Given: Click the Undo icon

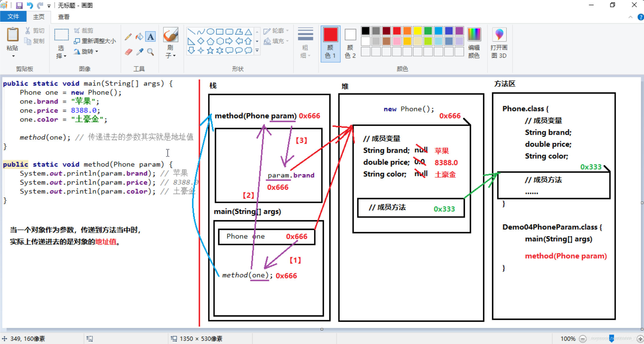Looking at the screenshot, I should pyautogui.click(x=30, y=5).
